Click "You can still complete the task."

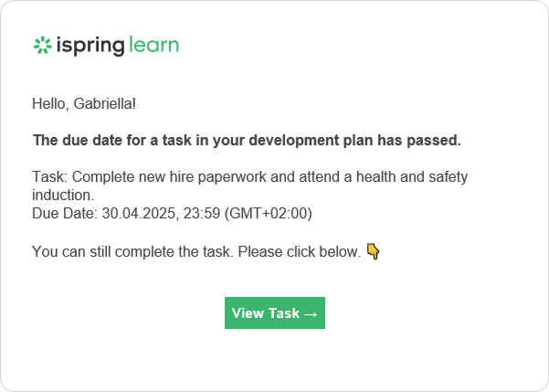(132, 252)
